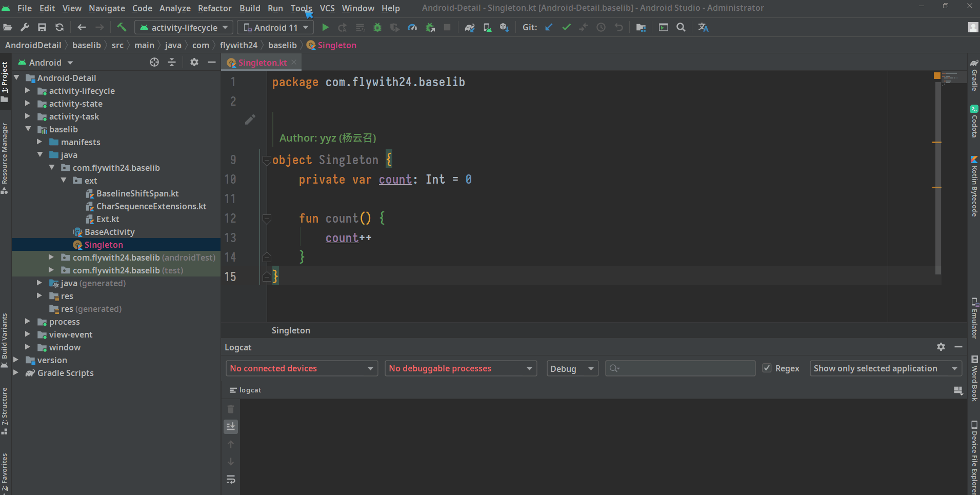Open Logcat settings gear icon
This screenshot has width=980, height=495.
point(941,347)
